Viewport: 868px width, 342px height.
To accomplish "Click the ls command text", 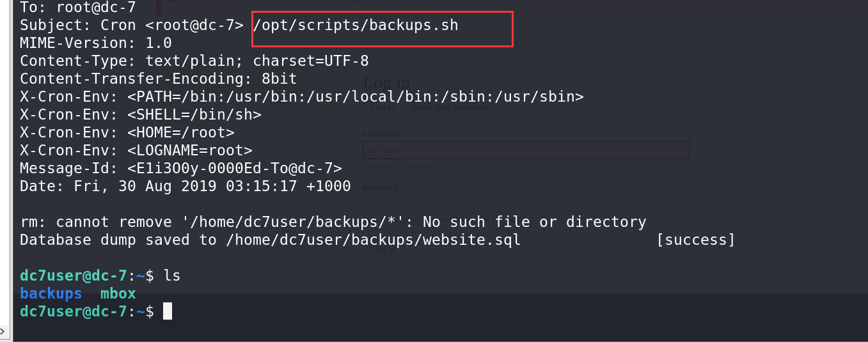I will tap(172, 276).
